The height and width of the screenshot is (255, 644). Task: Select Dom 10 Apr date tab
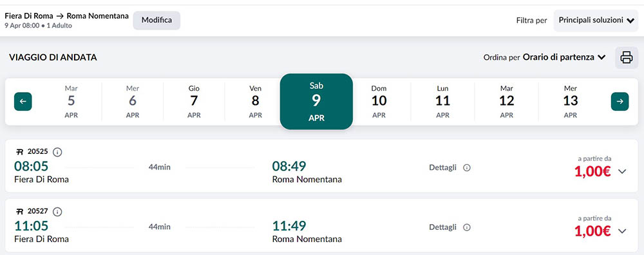(x=379, y=102)
